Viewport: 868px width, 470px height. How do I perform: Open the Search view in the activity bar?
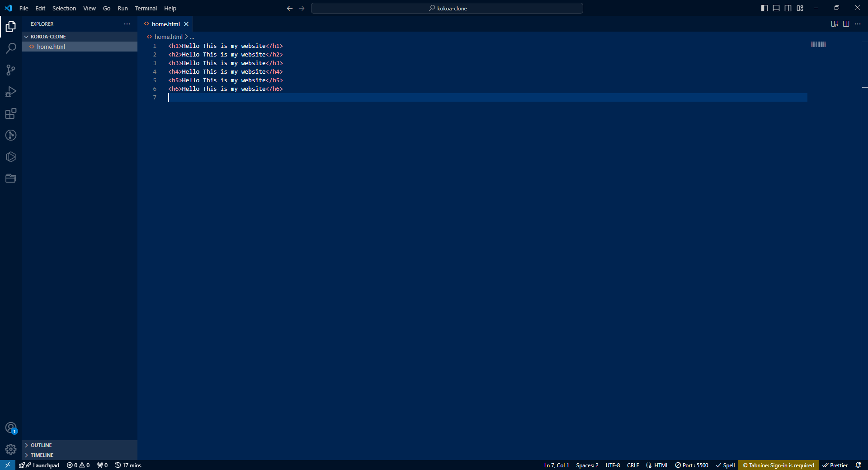(11, 48)
